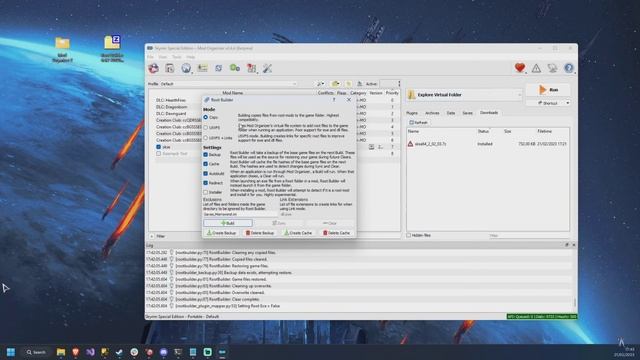Select the USVFS + Links mode radio button

(206, 138)
